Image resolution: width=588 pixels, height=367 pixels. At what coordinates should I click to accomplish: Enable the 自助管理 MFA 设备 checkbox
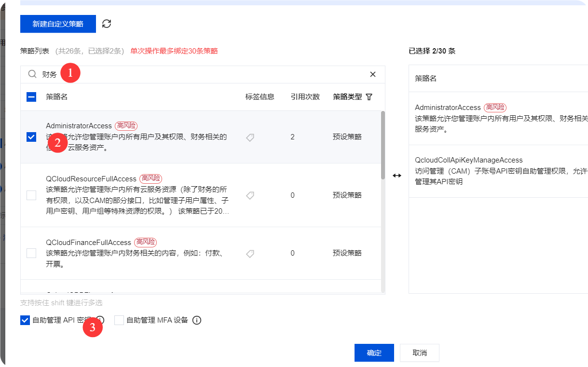[119, 320]
